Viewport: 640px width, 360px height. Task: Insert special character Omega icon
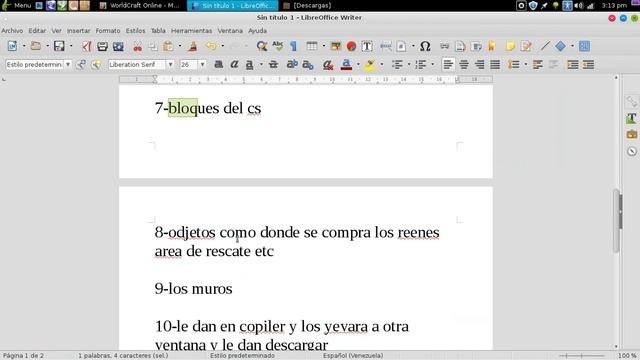[425, 46]
